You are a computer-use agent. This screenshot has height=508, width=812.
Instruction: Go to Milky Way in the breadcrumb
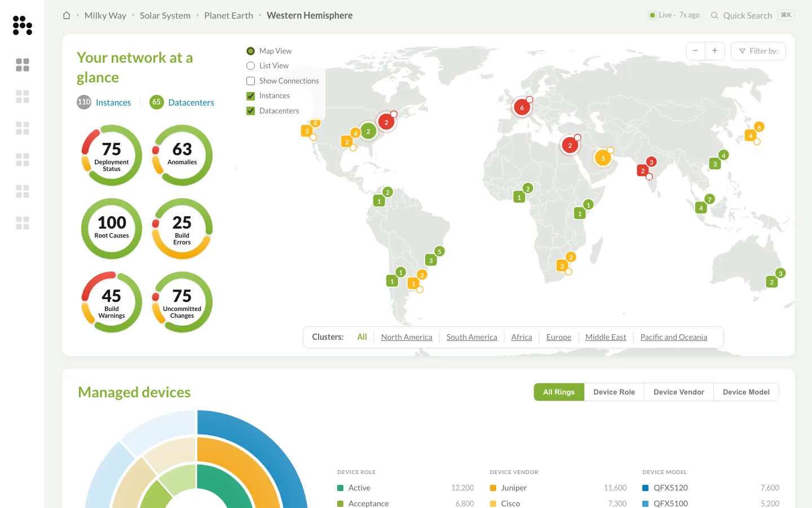(x=105, y=15)
